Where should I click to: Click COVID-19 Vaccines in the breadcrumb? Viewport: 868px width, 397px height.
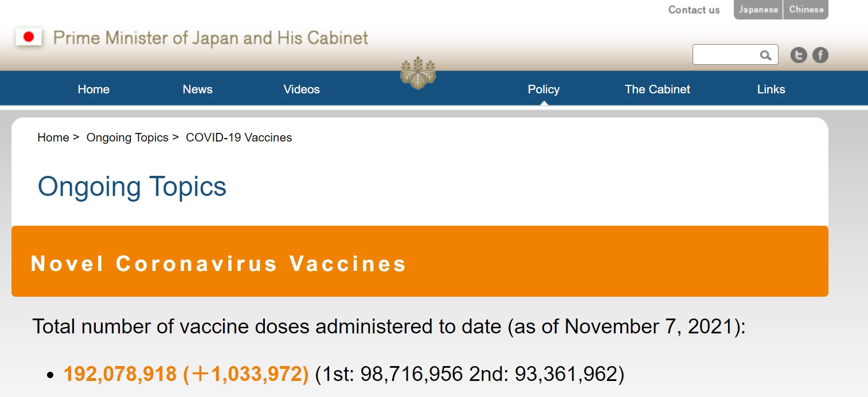(x=239, y=137)
